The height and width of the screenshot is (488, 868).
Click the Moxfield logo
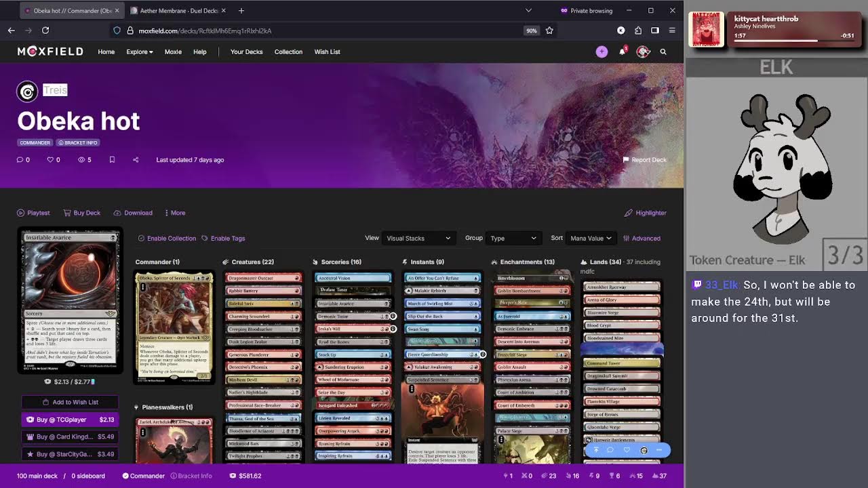click(50, 52)
